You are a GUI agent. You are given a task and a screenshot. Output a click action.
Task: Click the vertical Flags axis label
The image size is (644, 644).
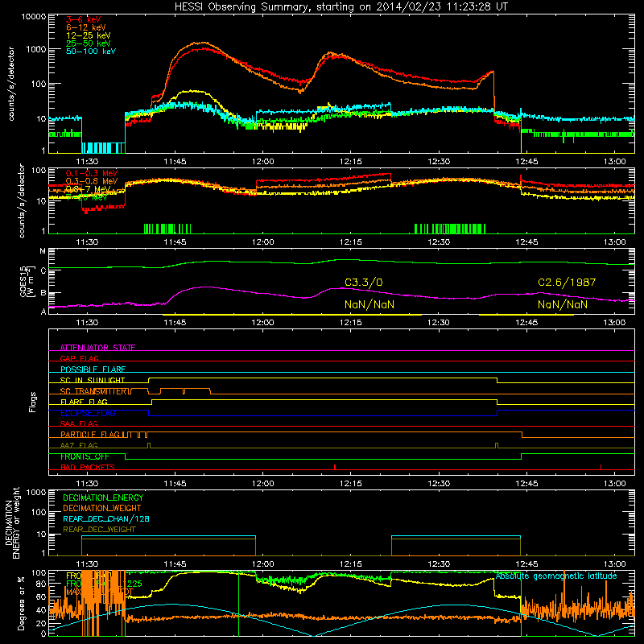[32, 402]
